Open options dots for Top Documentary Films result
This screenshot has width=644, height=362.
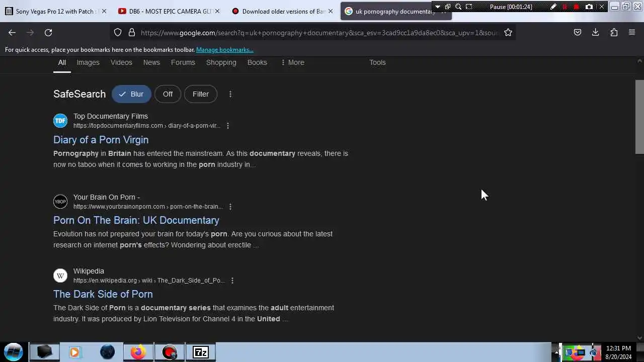tap(228, 126)
